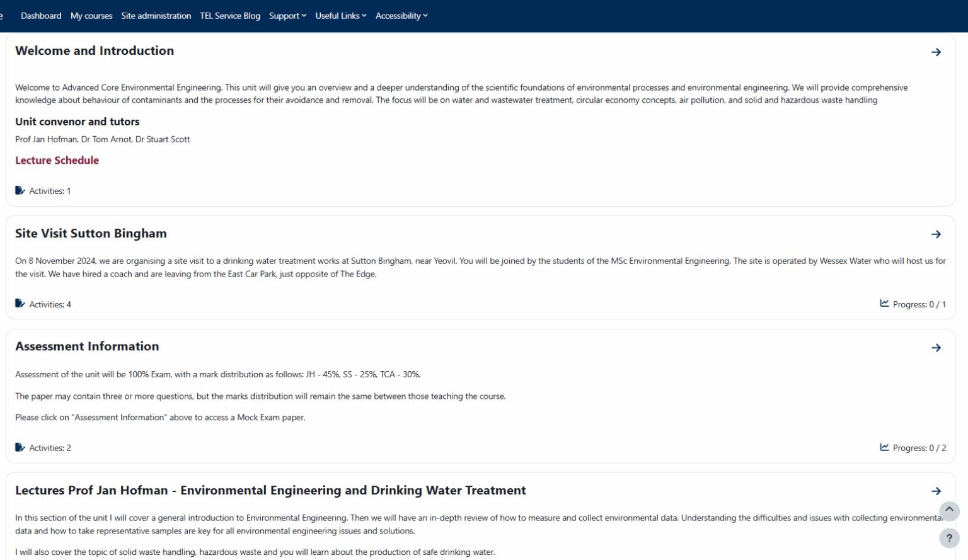Open the Lectures Prof Jan Hofman section arrow
The width and height of the screenshot is (968, 560).
936,491
